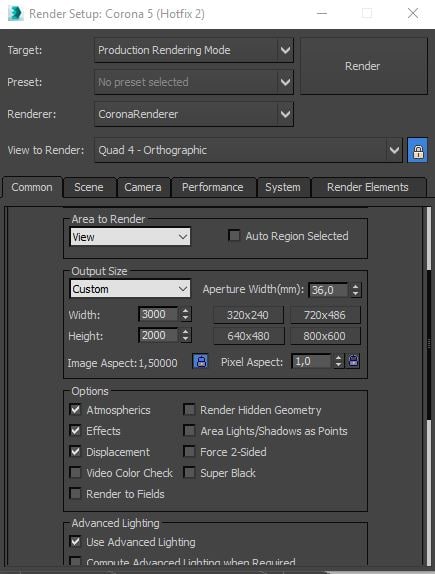Click the 3ds Max app icon in title bar
Image resolution: width=435 pixels, height=574 pixels.
[15, 14]
